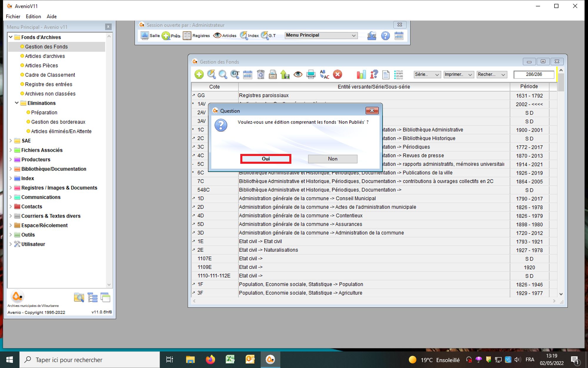Image resolution: width=588 pixels, height=368 pixels.
Task: Click the AB-AC replace icon
Action: (324, 74)
